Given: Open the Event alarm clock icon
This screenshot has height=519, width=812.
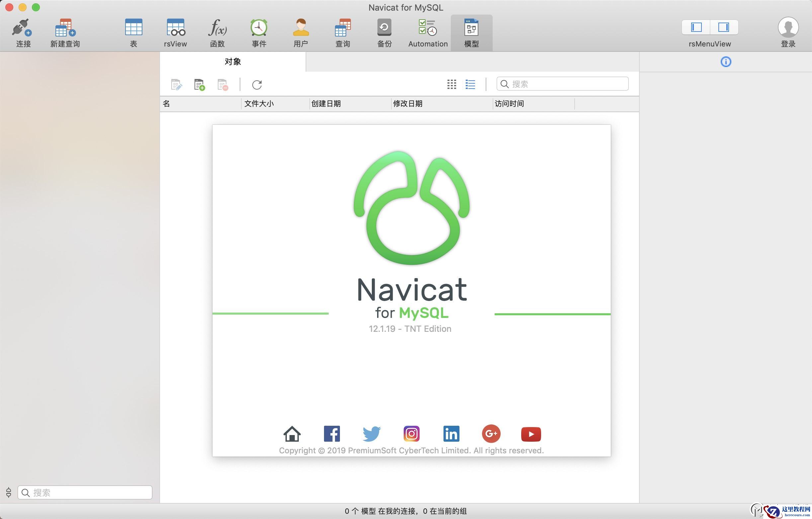Looking at the screenshot, I should click(x=259, y=28).
